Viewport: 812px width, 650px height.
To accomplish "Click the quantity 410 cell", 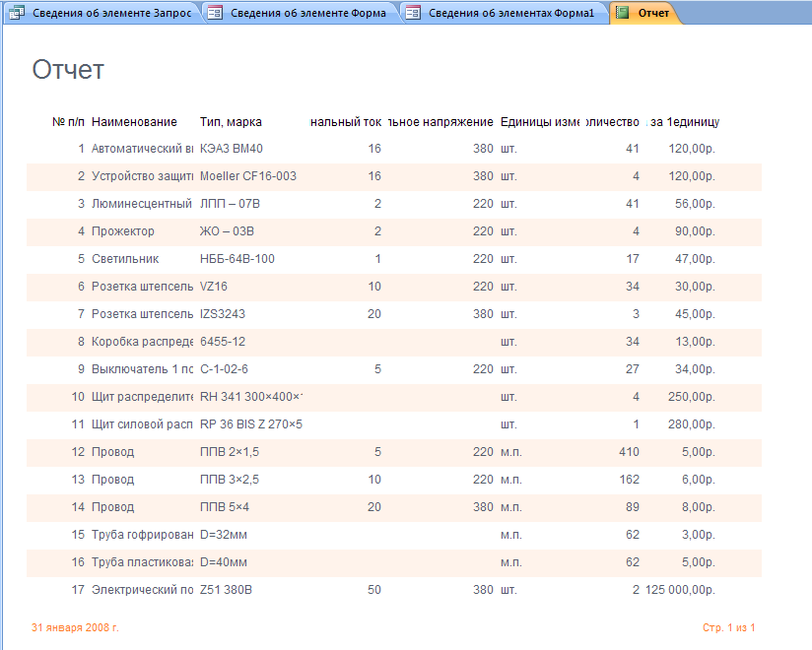I will pos(629,452).
